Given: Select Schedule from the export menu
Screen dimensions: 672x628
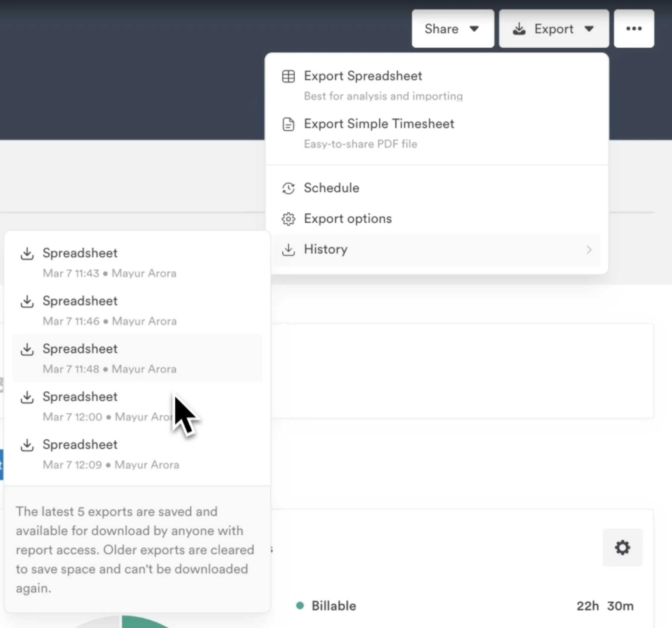Looking at the screenshot, I should [331, 188].
